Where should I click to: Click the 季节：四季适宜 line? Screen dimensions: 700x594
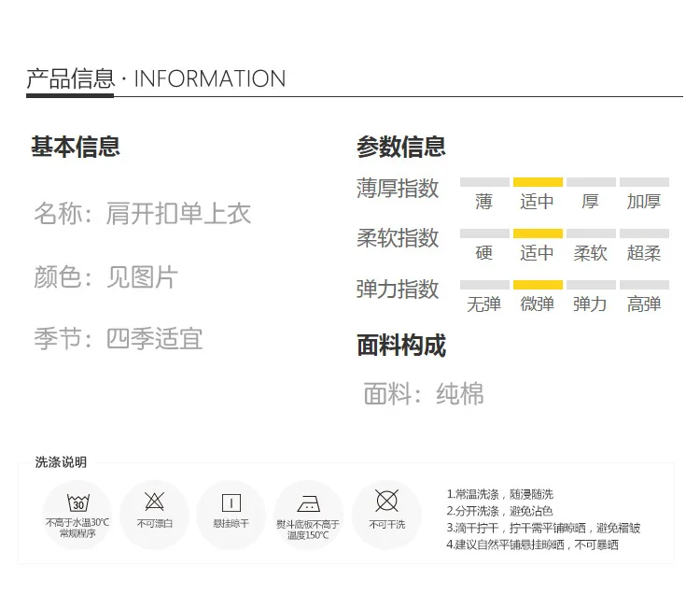tap(119, 338)
